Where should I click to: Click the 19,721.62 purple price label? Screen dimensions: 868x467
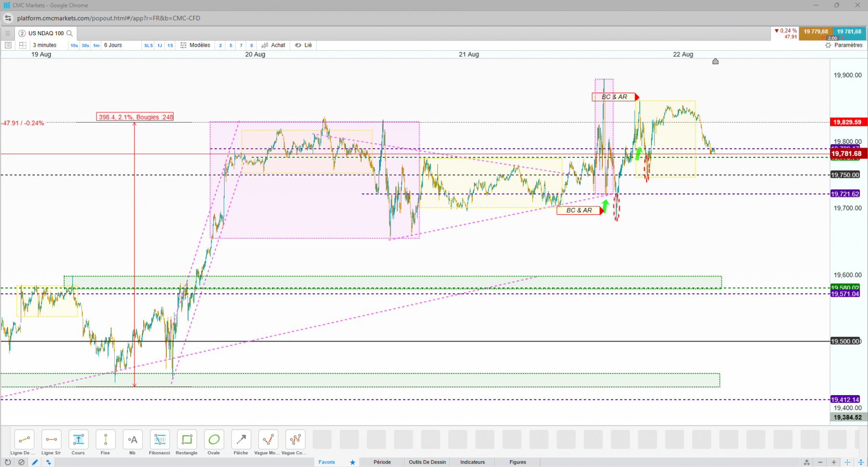845,194
